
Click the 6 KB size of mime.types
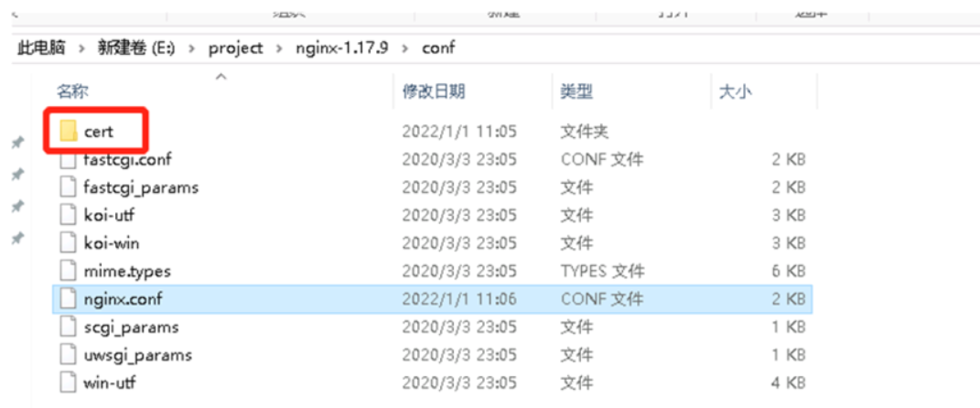pos(788,272)
